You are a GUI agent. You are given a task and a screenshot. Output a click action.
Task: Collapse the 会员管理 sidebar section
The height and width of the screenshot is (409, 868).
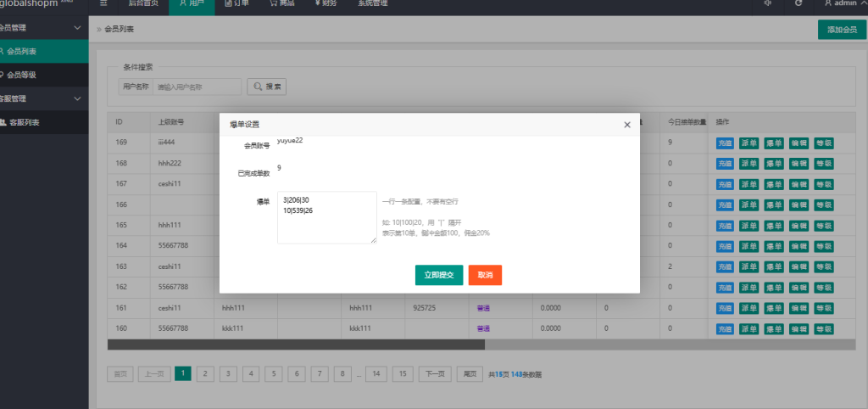77,28
